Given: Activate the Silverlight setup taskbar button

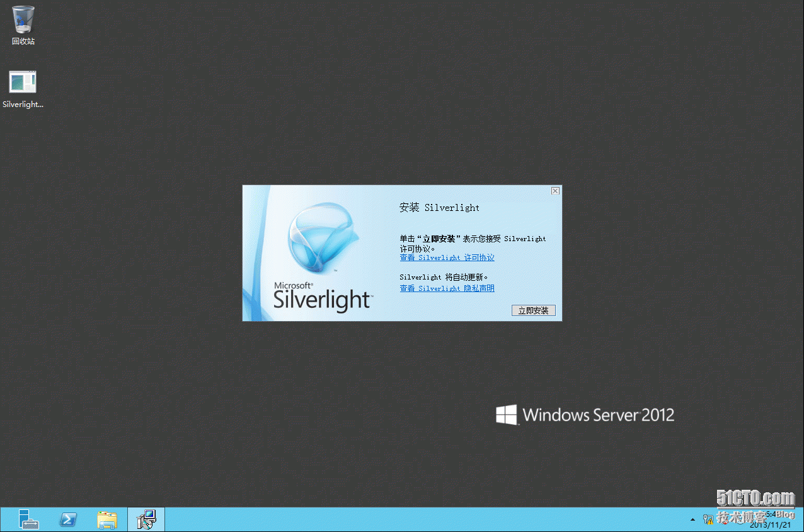Looking at the screenshot, I should [x=146, y=519].
